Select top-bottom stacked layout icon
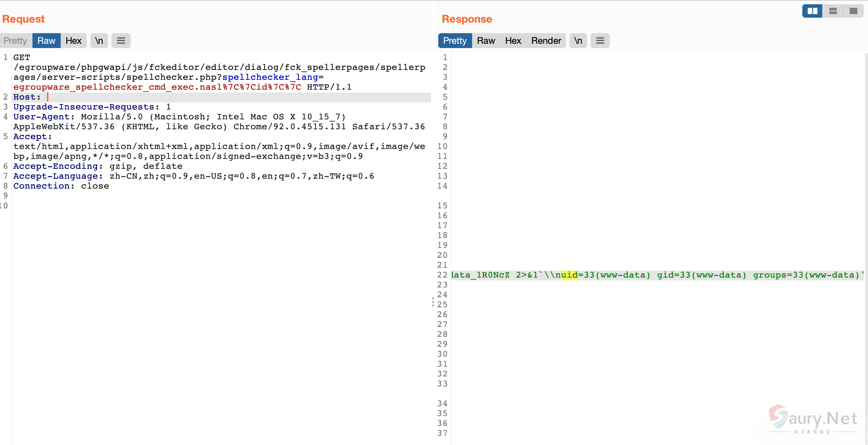868x445 pixels. [833, 11]
